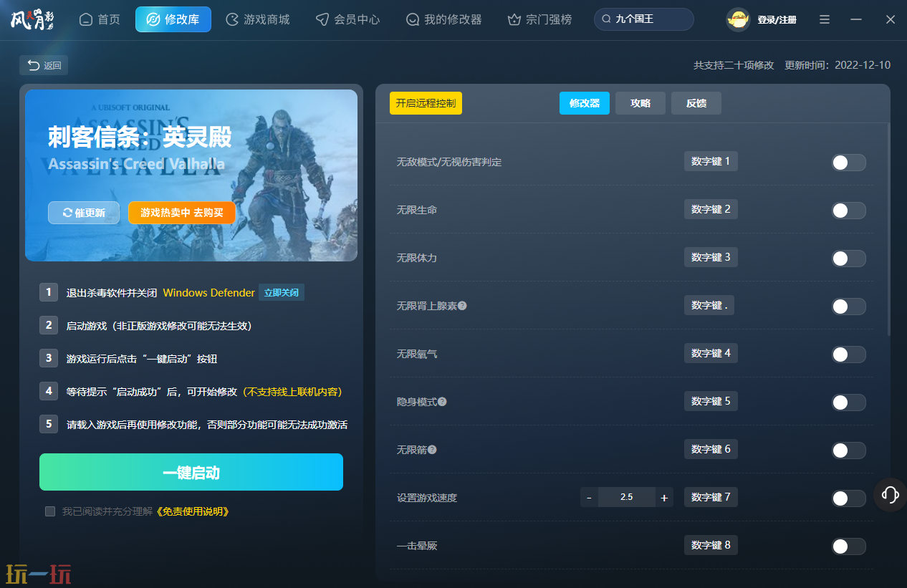Open the hamburger menu icon
This screenshot has height=588, width=907.
click(x=825, y=20)
